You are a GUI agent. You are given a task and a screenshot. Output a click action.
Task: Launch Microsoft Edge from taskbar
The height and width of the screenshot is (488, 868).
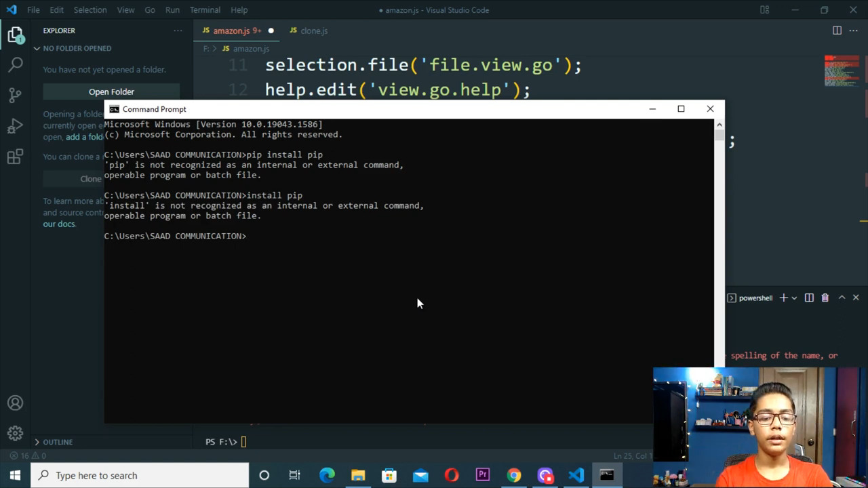point(327,475)
